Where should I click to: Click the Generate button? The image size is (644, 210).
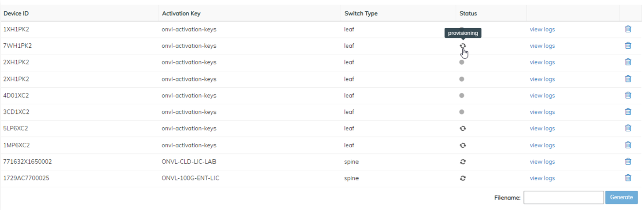621,197
